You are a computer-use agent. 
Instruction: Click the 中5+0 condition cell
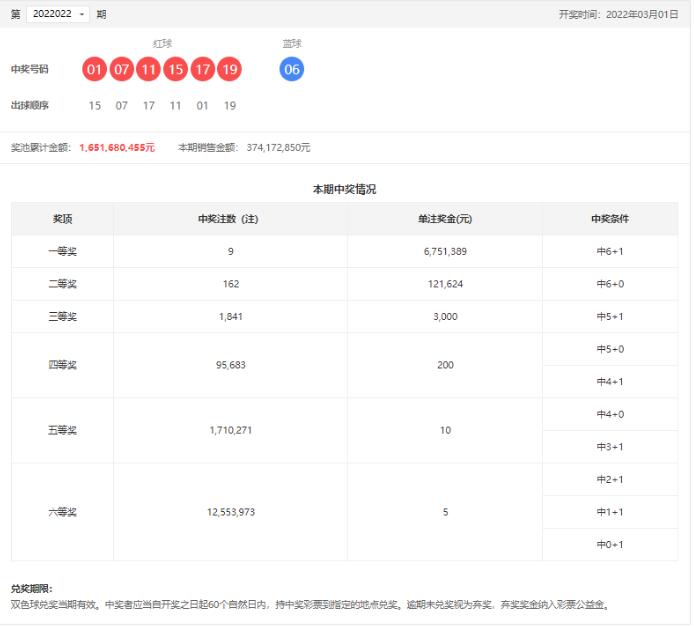coord(610,349)
